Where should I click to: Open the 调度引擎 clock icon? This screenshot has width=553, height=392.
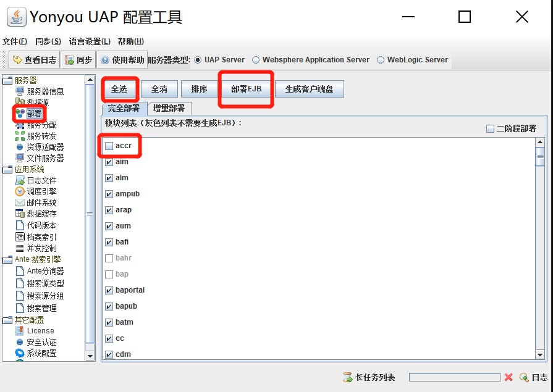20,191
